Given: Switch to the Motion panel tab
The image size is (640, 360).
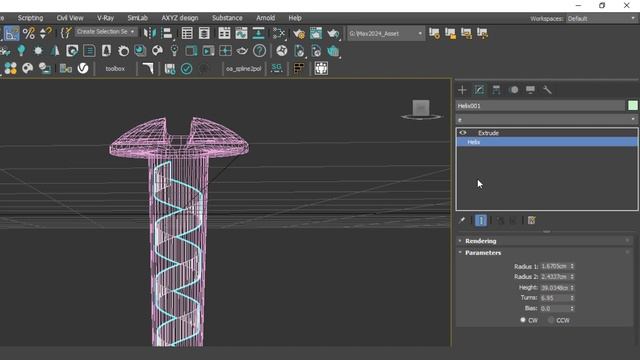Looking at the screenshot, I should 514,90.
